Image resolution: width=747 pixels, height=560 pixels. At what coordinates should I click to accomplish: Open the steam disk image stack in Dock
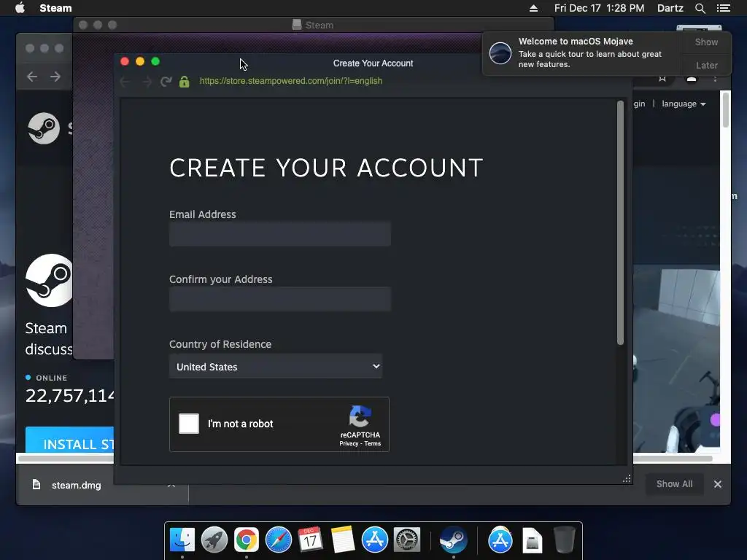(532, 540)
